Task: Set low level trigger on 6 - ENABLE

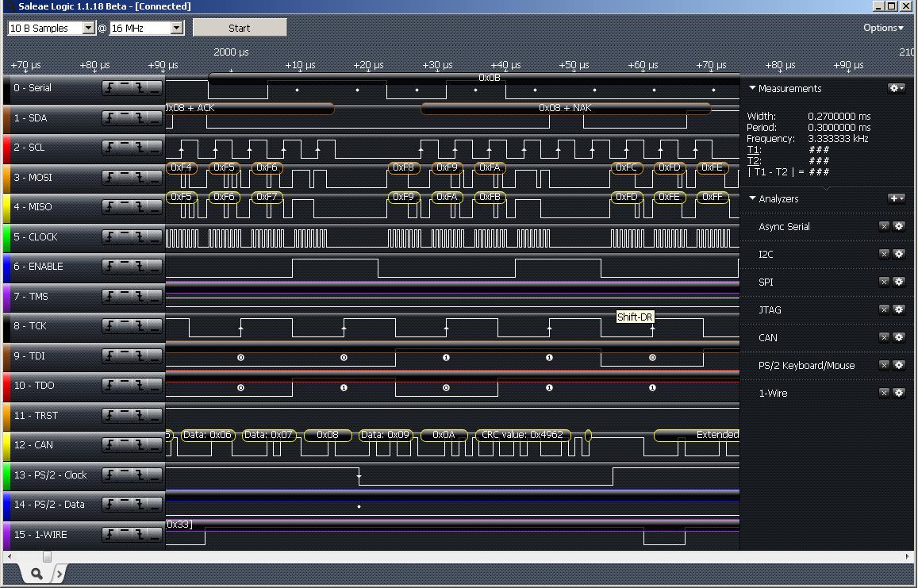Action: (x=154, y=266)
